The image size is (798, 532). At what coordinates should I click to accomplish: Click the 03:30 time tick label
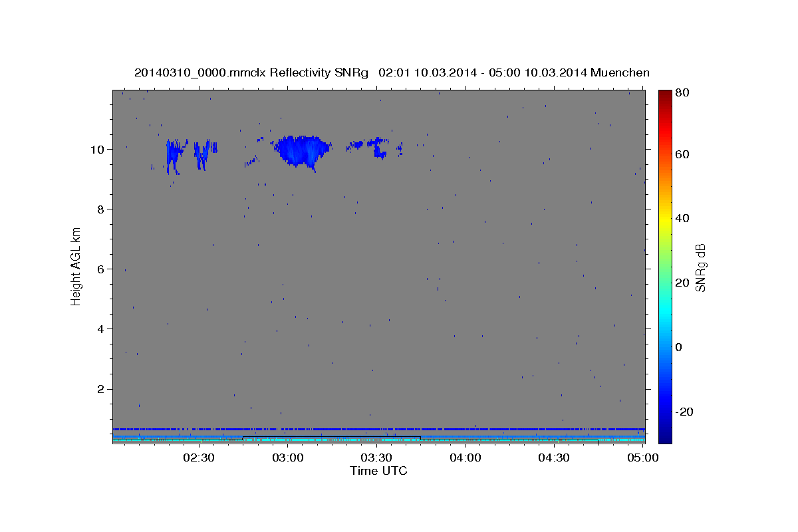376,458
